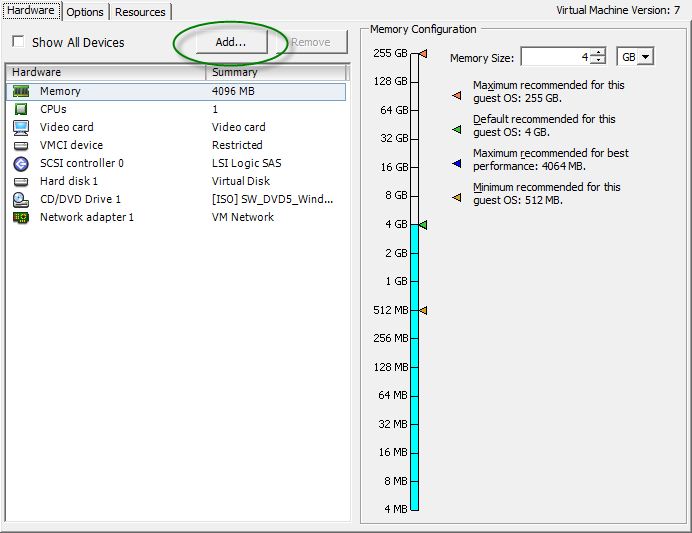The image size is (692, 533).
Task: Click the VMCI device icon
Action: coord(21,145)
